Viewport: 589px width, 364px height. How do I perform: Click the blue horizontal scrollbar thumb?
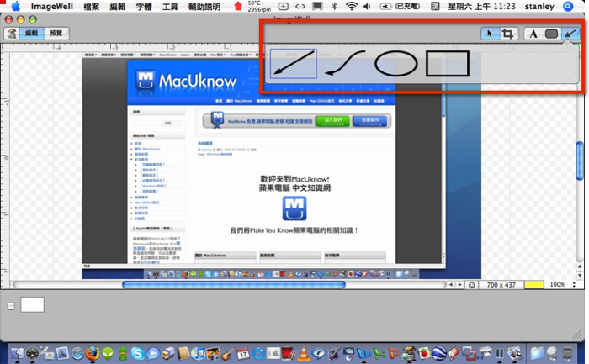click(234, 285)
